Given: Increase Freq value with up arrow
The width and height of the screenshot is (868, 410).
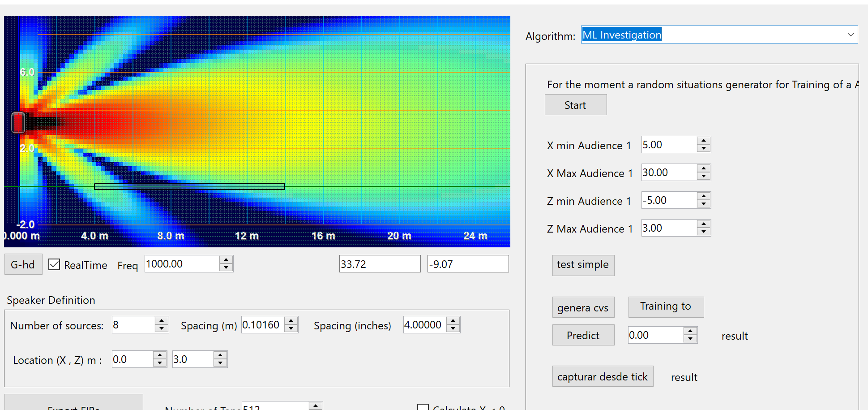Looking at the screenshot, I should [226, 260].
